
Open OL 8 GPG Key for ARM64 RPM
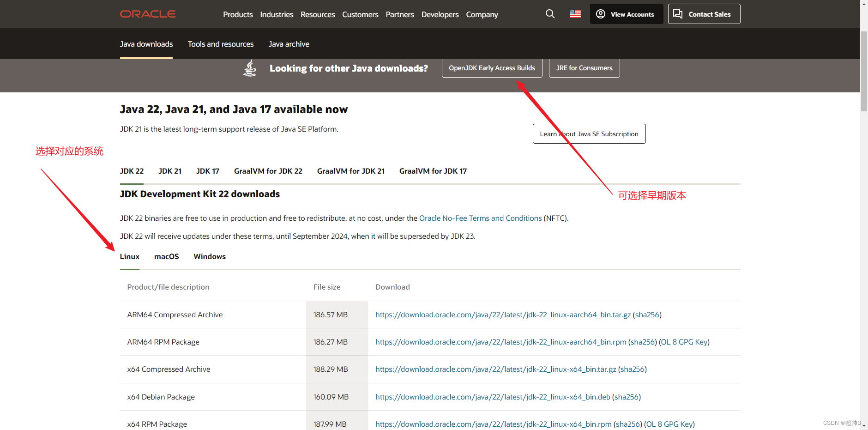point(684,342)
